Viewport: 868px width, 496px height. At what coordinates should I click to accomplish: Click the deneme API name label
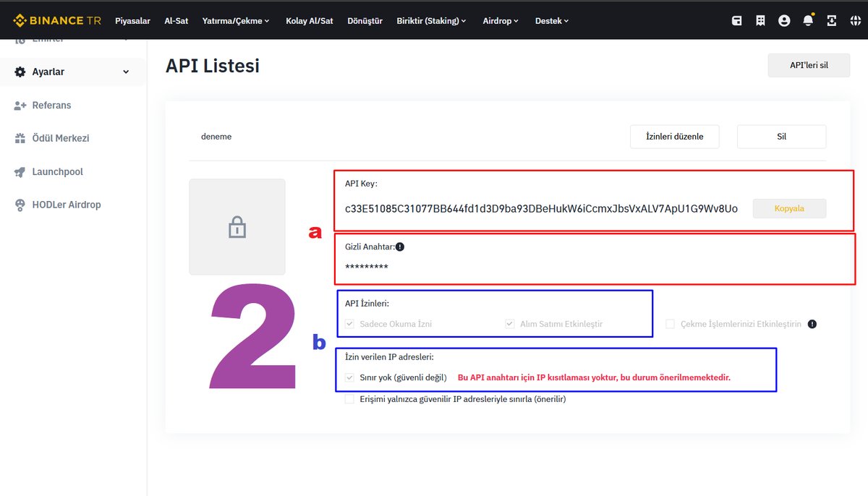216,137
